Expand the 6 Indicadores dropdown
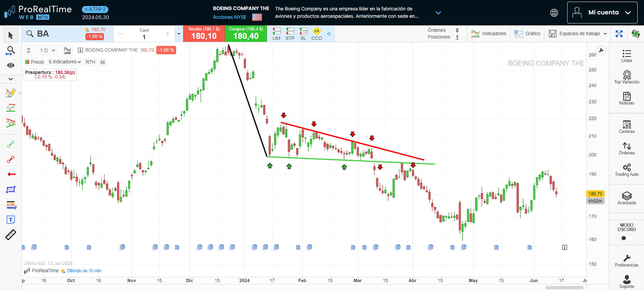644x291 pixels. tap(65, 62)
